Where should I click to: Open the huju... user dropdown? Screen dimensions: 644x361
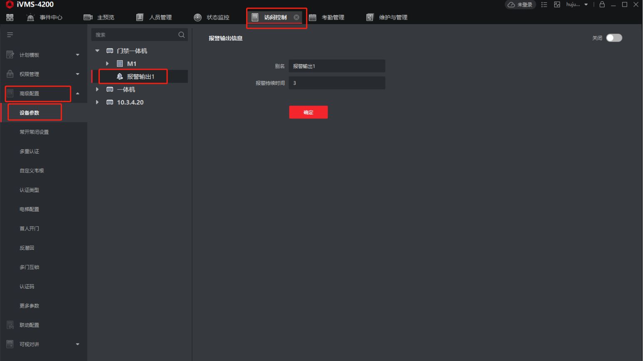577,5
